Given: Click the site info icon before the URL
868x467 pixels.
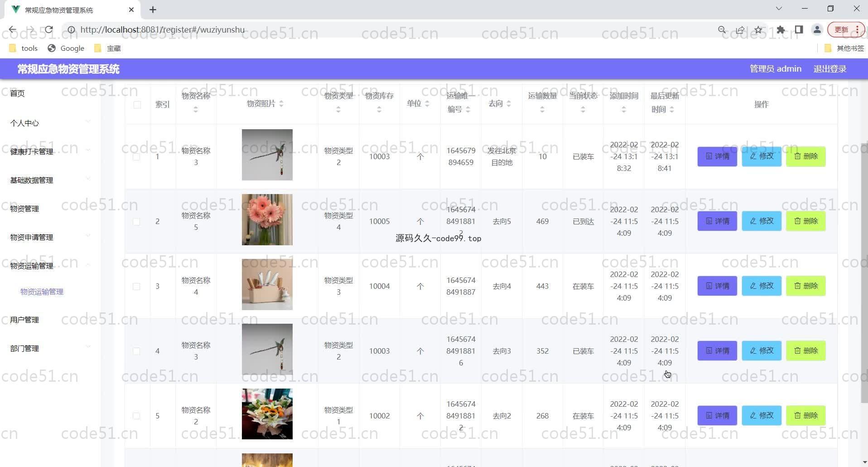Looking at the screenshot, I should click(71, 30).
